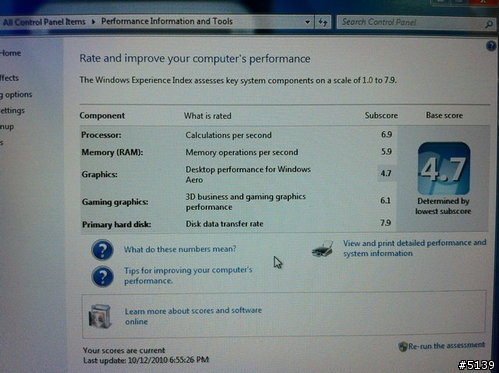Click Performance Information and Tools breadcrumb
Screen dimensions: 499x373
tap(167, 21)
